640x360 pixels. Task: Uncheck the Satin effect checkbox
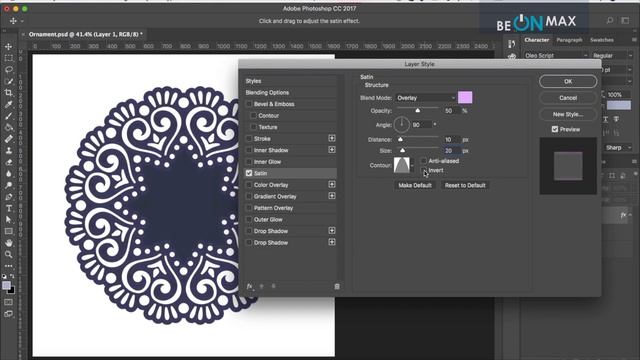[249, 173]
